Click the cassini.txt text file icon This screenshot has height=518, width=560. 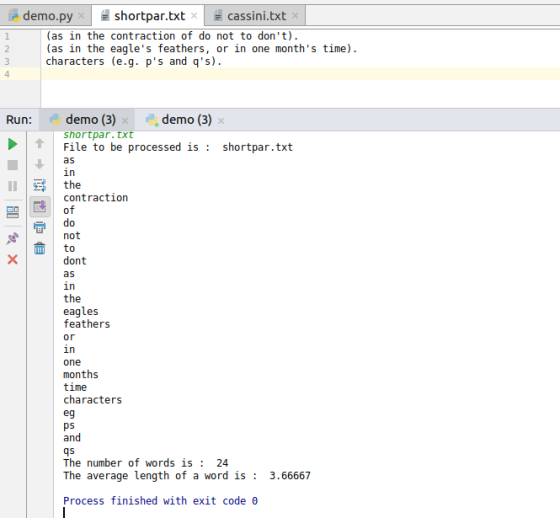tap(218, 16)
